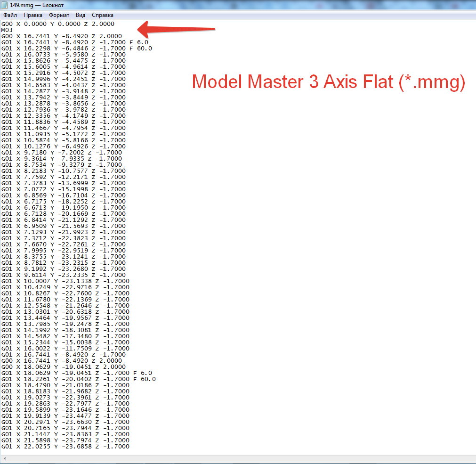Click line 'G01 X 13.2878 Y -3.8656'
This screenshot has width=476, height=464.
(64, 104)
